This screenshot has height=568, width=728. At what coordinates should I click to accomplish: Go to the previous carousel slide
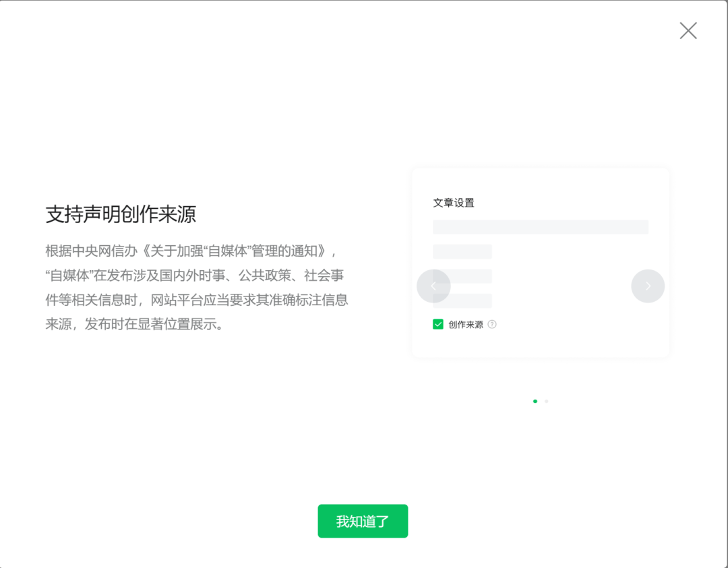pyautogui.click(x=433, y=286)
